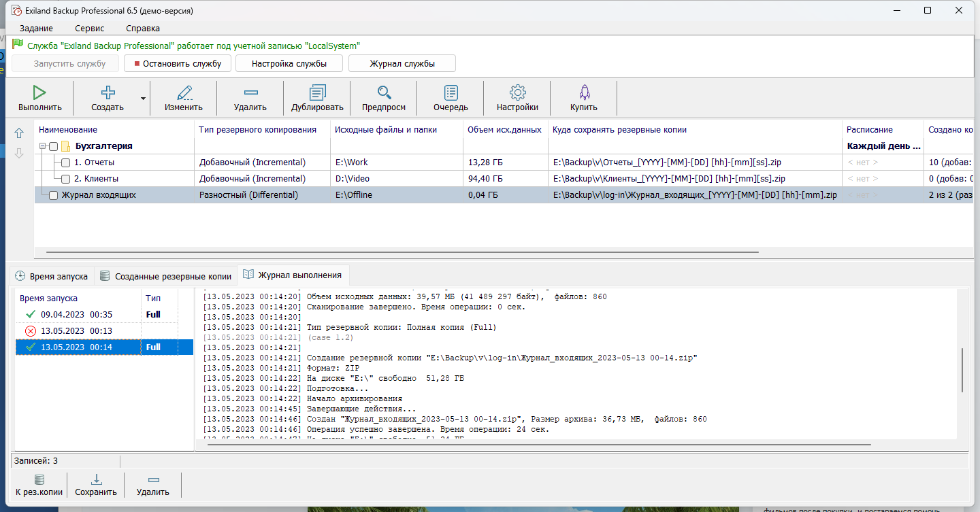Move task up with up arrow
This screenshot has height=512, width=980.
point(19,133)
